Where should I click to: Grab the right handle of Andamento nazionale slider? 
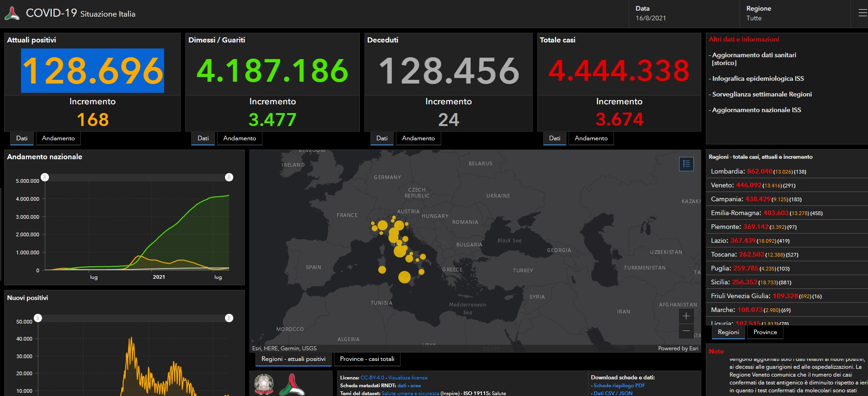point(229,177)
